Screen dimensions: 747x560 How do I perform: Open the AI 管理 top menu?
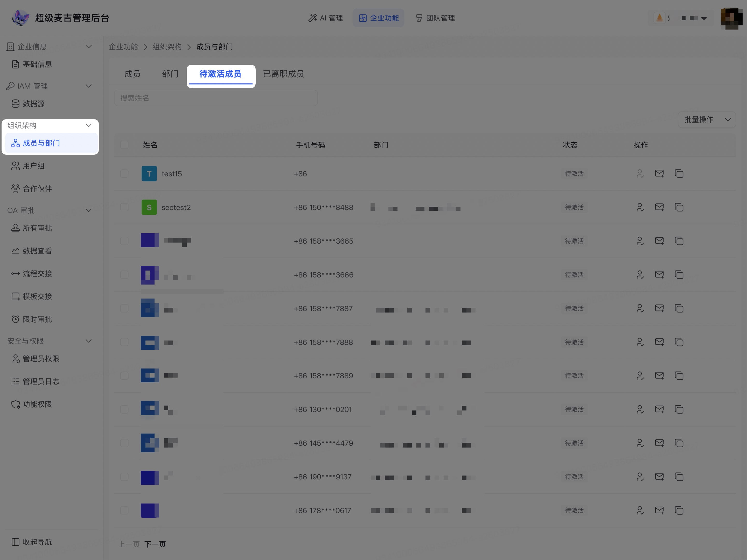coord(326,18)
